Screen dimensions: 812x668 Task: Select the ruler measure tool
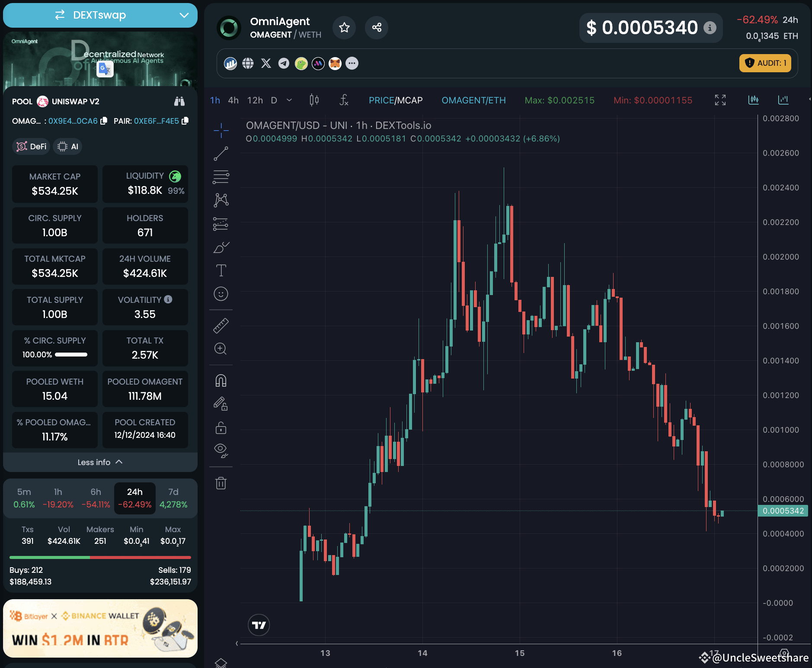221,325
